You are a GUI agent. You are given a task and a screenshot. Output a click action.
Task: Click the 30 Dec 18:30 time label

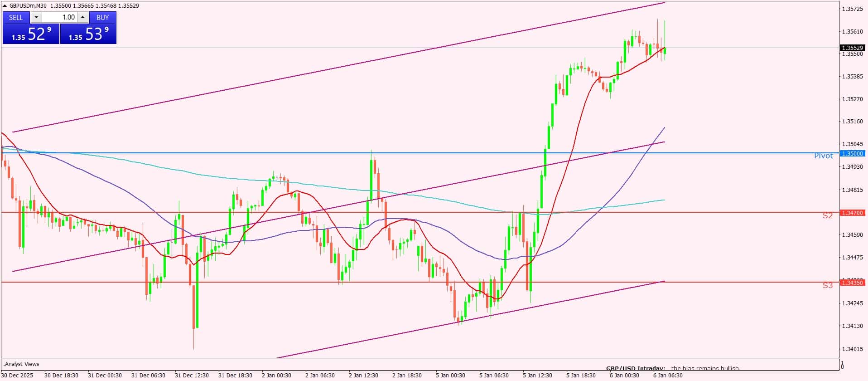click(x=61, y=375)
